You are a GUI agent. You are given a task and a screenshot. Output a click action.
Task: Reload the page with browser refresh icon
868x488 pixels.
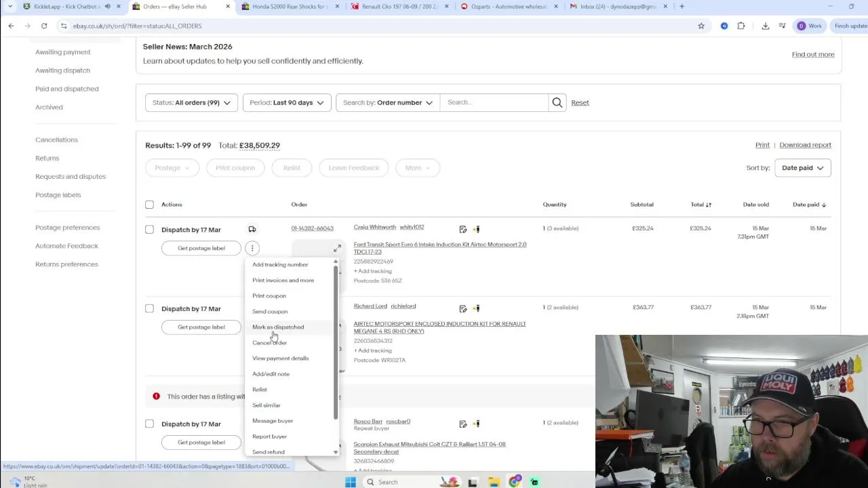(44, 26)
